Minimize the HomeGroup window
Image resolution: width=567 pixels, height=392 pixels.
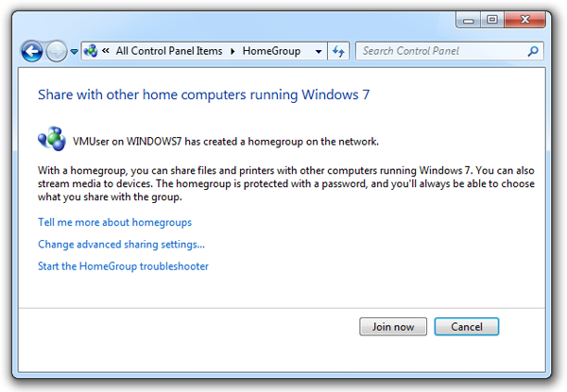(x=469, y=20)
